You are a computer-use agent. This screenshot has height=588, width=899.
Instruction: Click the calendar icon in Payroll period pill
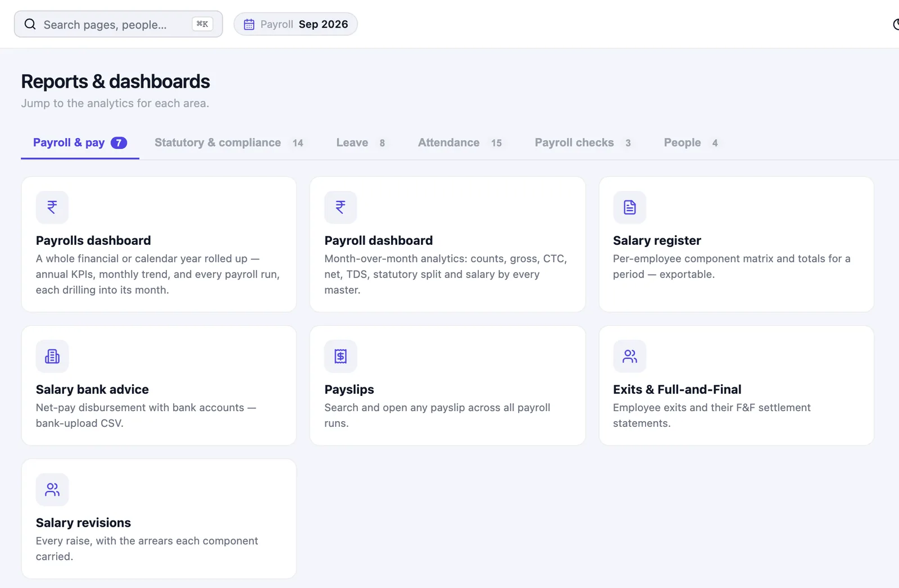pos(249,24)
